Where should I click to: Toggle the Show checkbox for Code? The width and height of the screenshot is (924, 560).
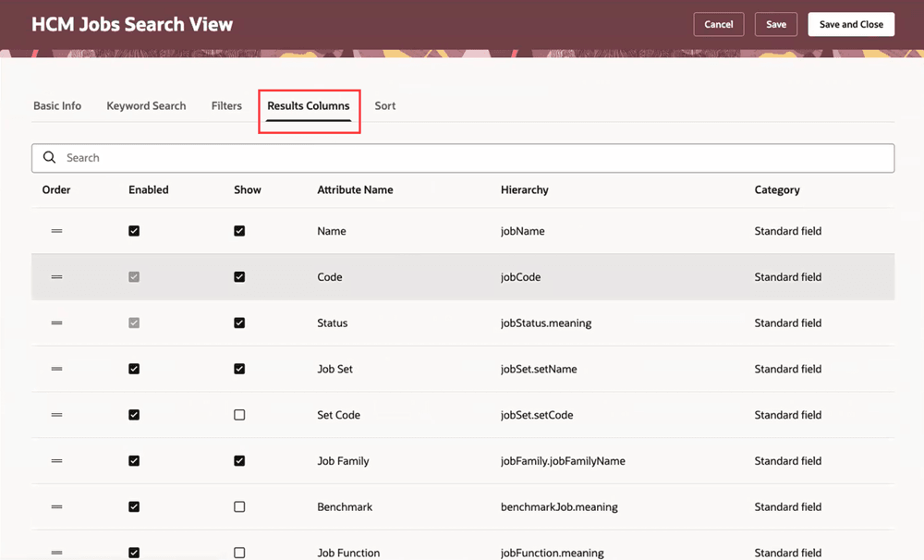pyautogui.click(x=239, y=277)
